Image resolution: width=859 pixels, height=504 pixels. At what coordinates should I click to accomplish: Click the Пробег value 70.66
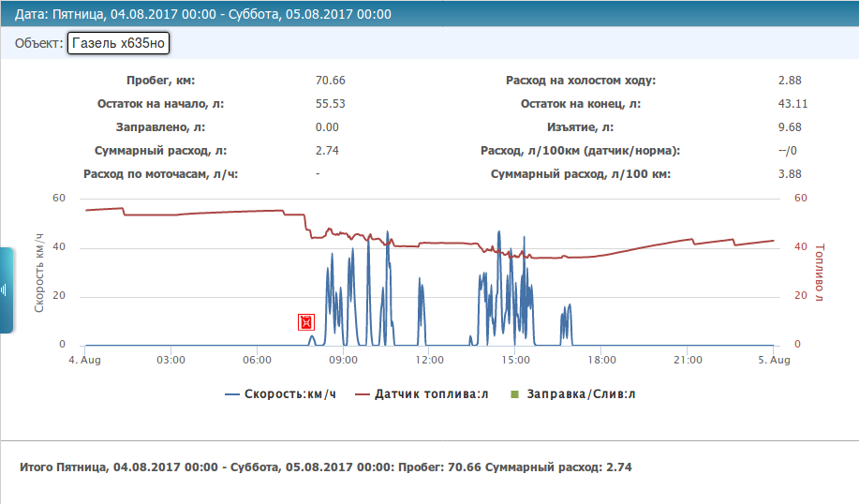pos(330,81)
